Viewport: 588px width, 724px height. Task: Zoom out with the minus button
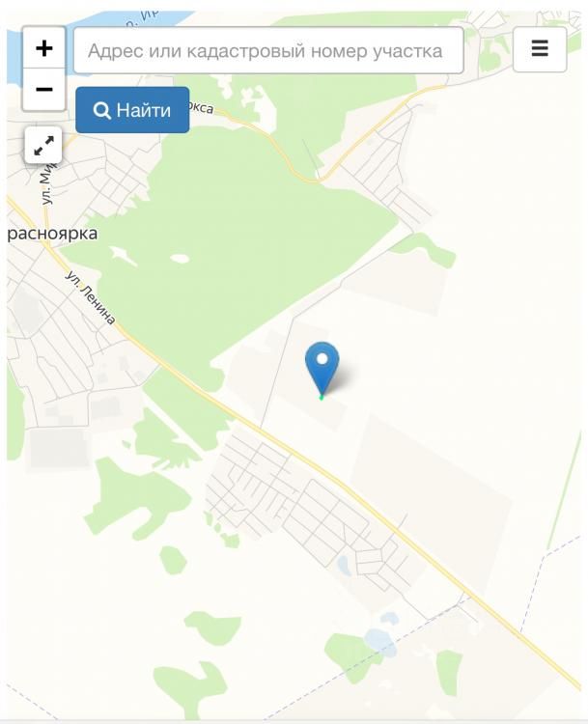(43, 89)
